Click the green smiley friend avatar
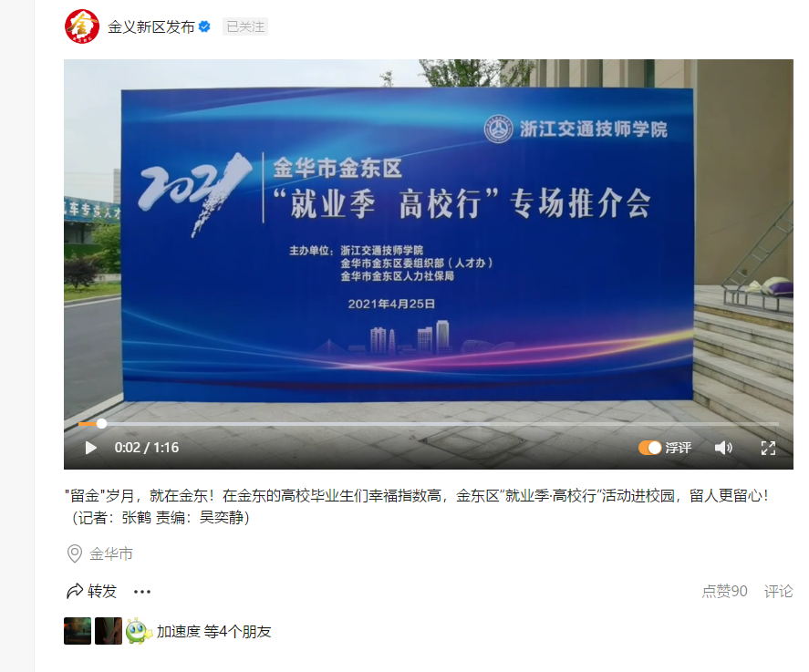This screenshot has width=809, height=672. click(x=139, y=631)
